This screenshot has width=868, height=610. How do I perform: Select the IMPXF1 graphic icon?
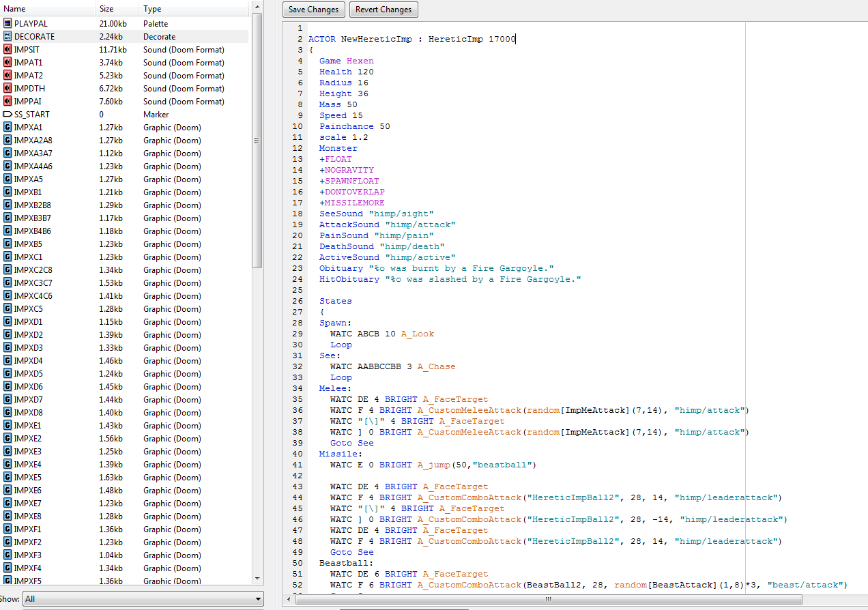[x=8, y=529]
